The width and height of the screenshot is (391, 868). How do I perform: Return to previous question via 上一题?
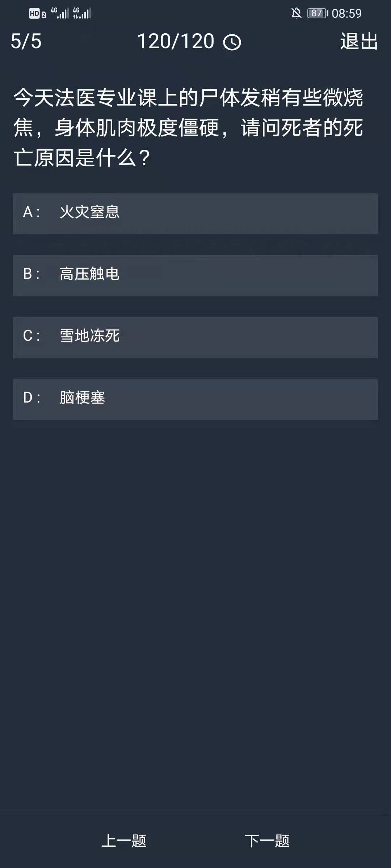coord(124,841)
